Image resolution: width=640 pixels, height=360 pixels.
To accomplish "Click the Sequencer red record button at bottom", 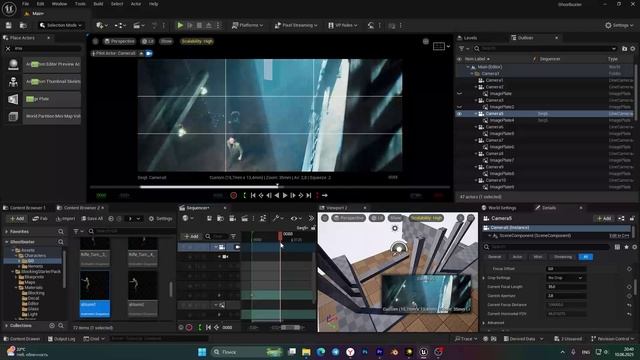I will pos(189,327).
